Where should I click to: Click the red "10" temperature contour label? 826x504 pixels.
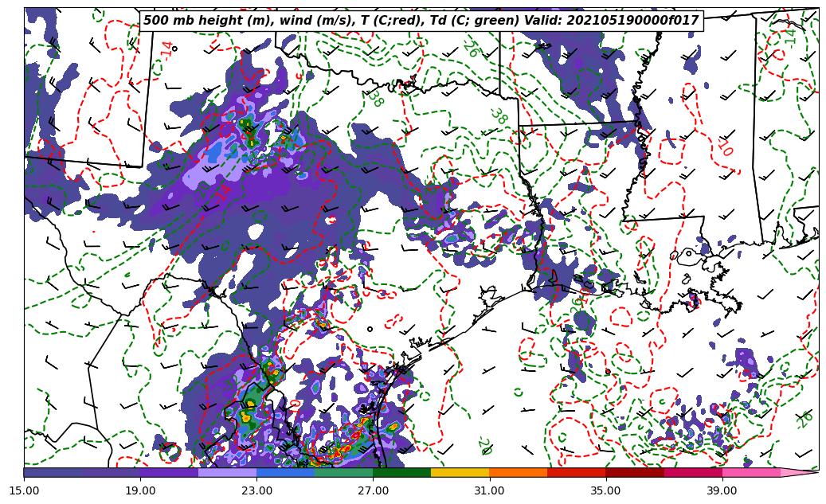pyautogui.click(x=724, y=147)
